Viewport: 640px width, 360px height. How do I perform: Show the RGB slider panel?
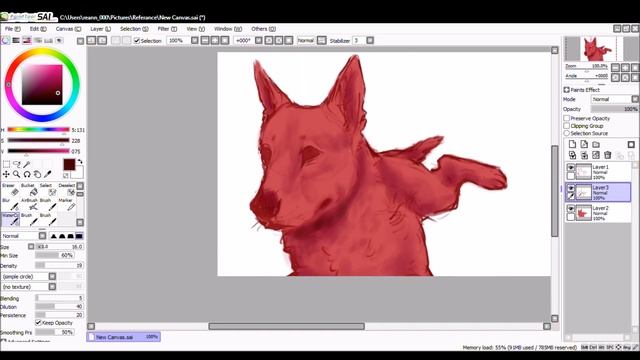[16, 40]
